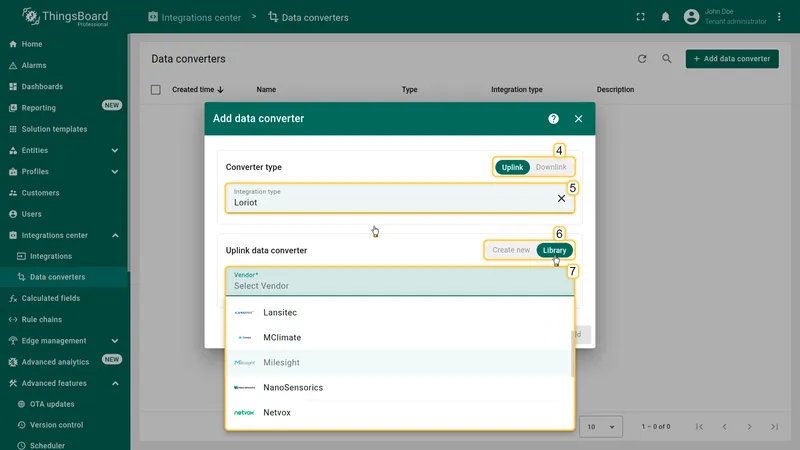Open the top-right kebab menu

(779, 17)
